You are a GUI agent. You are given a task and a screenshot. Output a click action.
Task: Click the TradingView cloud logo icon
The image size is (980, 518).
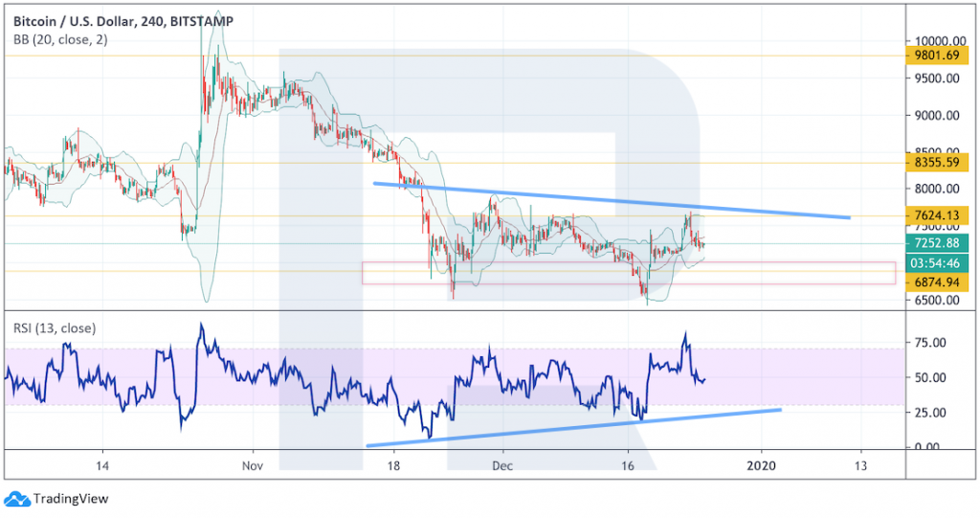[17, 499]
